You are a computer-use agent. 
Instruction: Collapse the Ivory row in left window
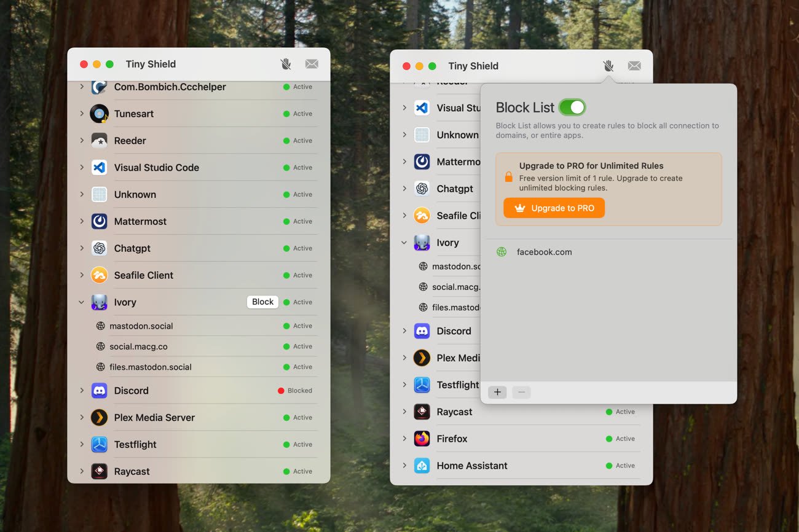[82, 302]
